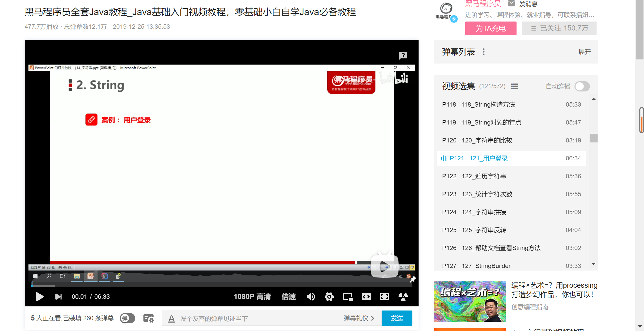Viewport: 644px width, 331px height.
Task: Toggle the danmaku display switch
Action: tap(127, 318)
